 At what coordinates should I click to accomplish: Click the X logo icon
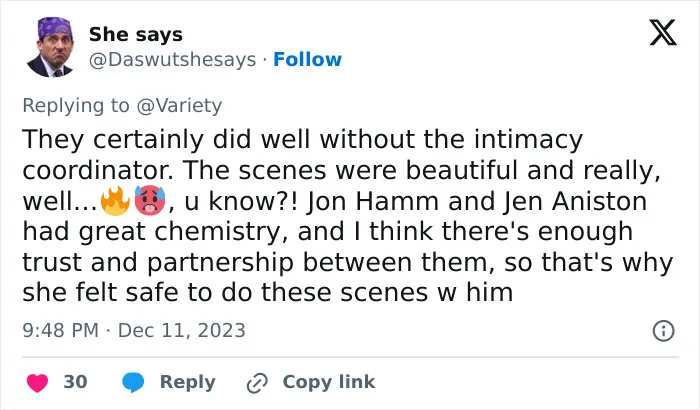[663, 32]
